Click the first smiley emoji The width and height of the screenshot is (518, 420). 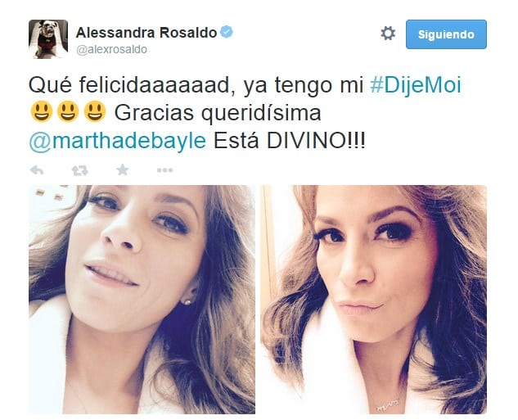point(41,111)
